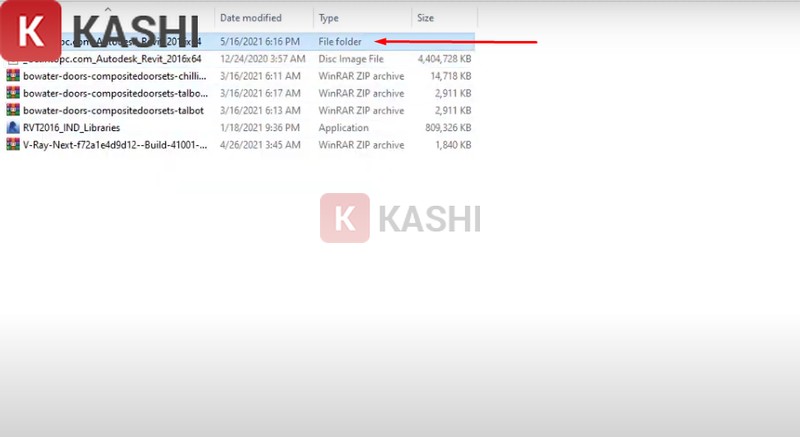Select the RVT2016_IND_Libraries file name
Screen dimensions: 800x437
(71, 127)
